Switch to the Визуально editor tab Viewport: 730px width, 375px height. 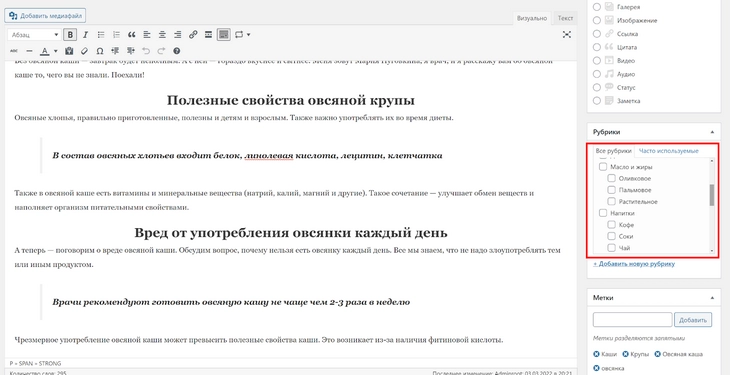[532, 18]
